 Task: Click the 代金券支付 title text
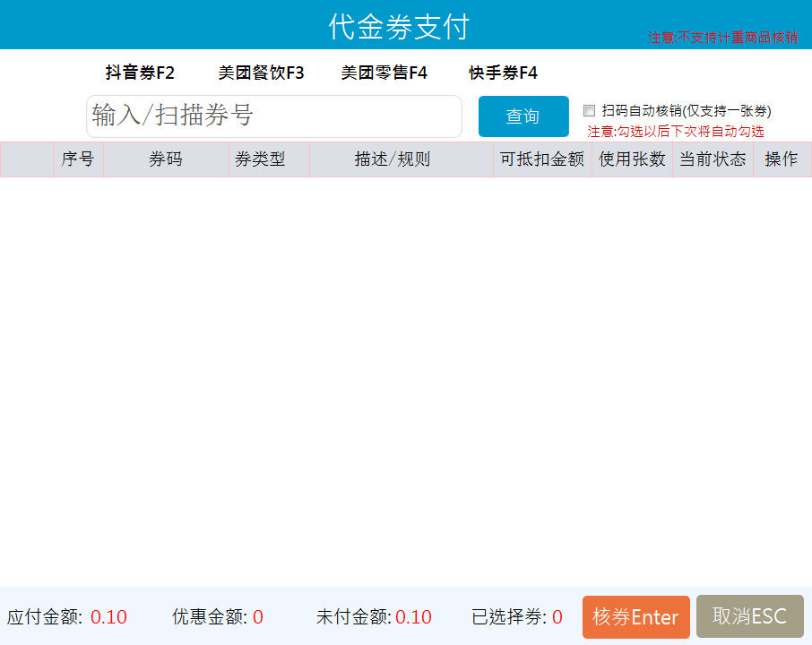click(x=399, y=27)
